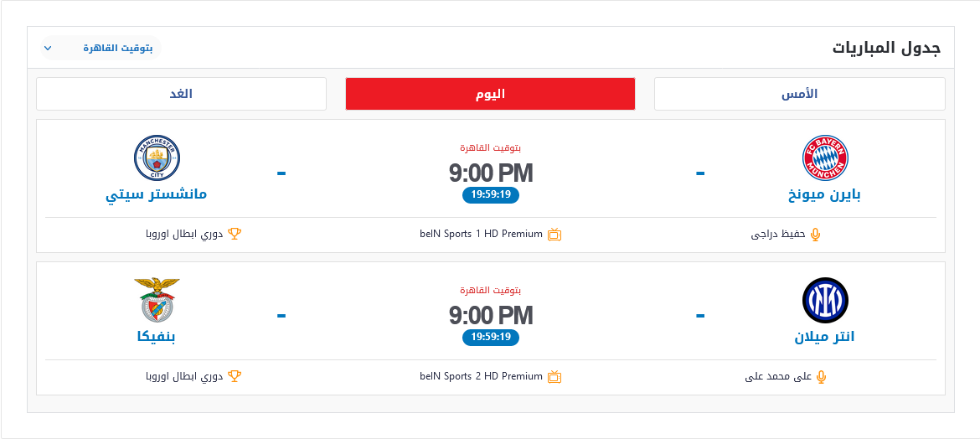The height and width of the screenshot is (439, 980).
Task: Click trophy icon in Inter Milan match row
Action: point(235,376)
